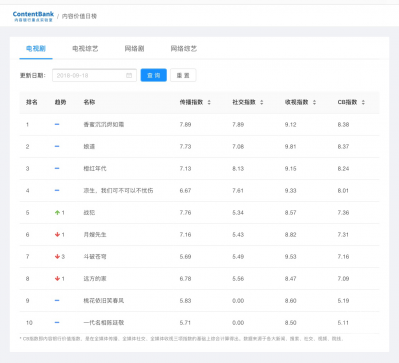Sort by CB指数 column arrows
399x363 pixels.
363,102
